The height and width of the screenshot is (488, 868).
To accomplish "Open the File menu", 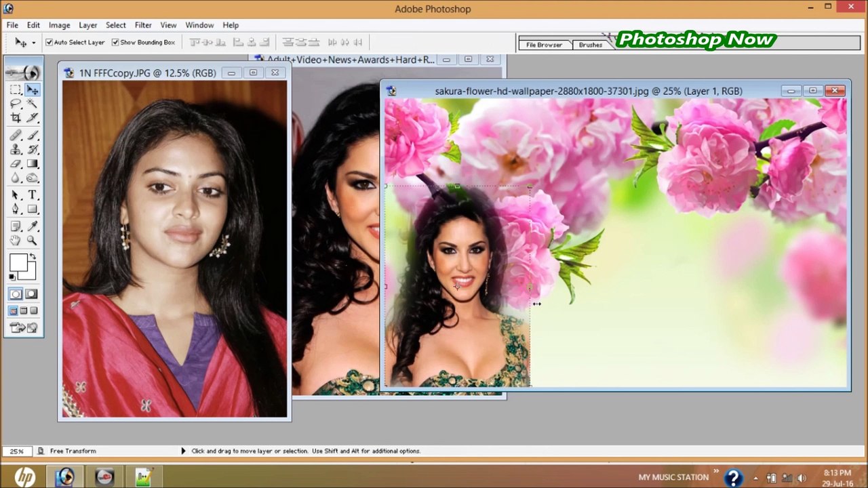I will [12, 25].
